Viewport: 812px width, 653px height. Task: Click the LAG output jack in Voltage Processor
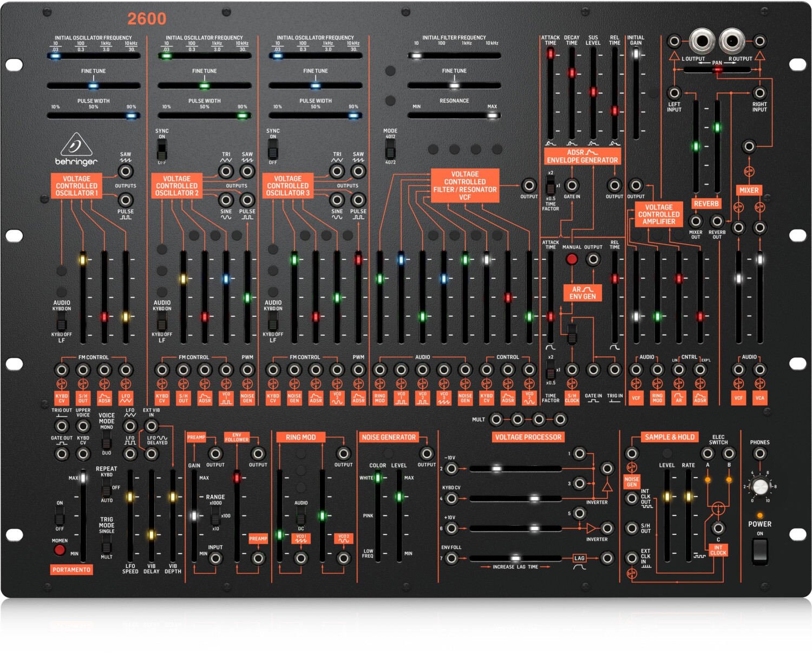click(607, 558)
